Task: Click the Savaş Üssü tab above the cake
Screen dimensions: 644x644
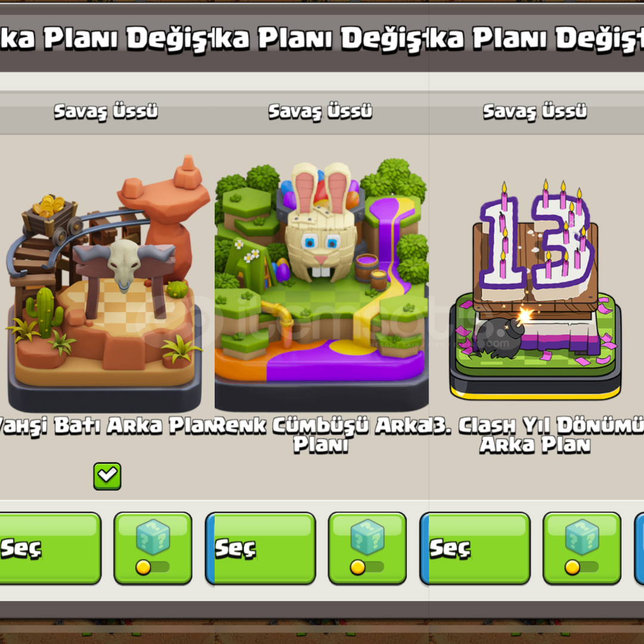Action: point(535,112)
